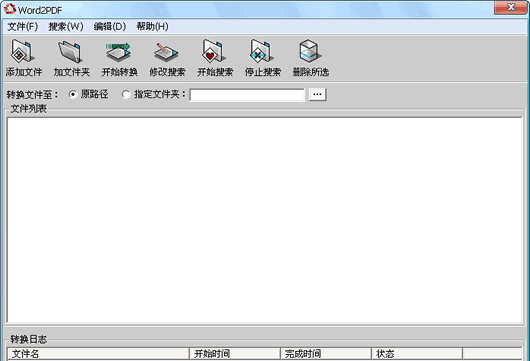Click the 开始时间 column header
The height and width of the screenshot is (361, 530).
(x=235, y=354)
